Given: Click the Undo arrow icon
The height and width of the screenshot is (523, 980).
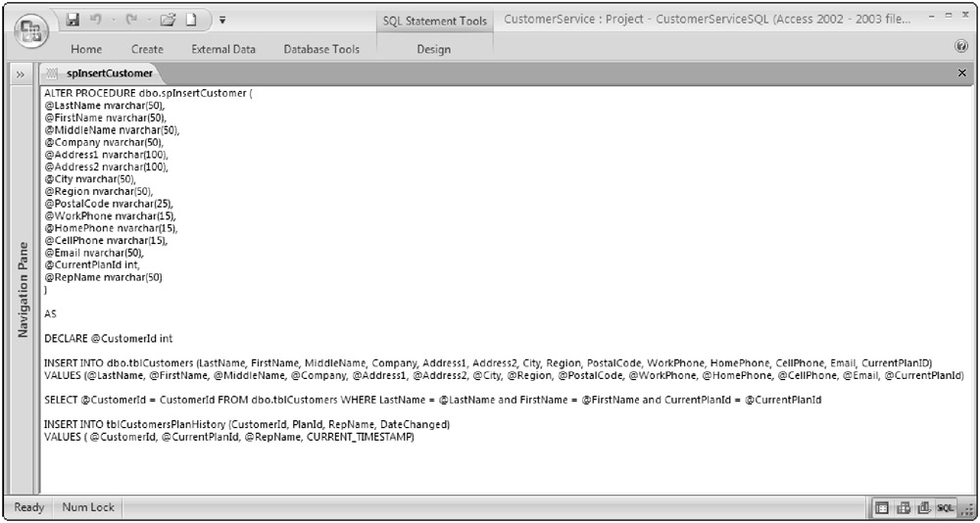Looking at the screenshot, I should click(x=96, y=20).
